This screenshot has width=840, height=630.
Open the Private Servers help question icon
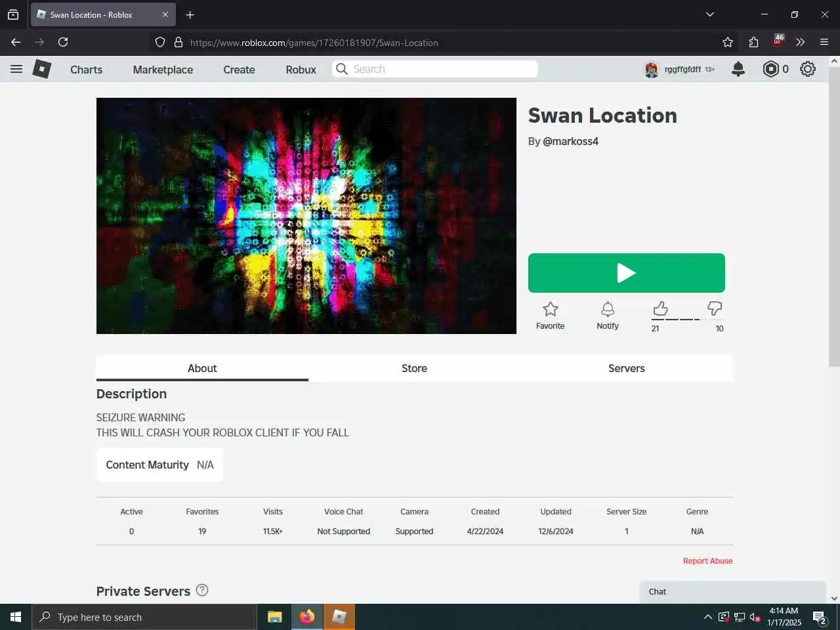202,590
